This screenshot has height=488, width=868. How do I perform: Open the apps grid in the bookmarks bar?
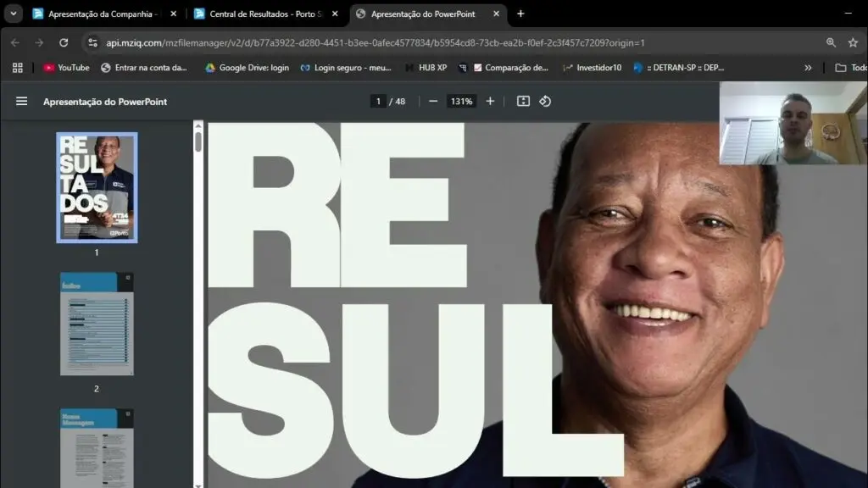pos(18,68)
